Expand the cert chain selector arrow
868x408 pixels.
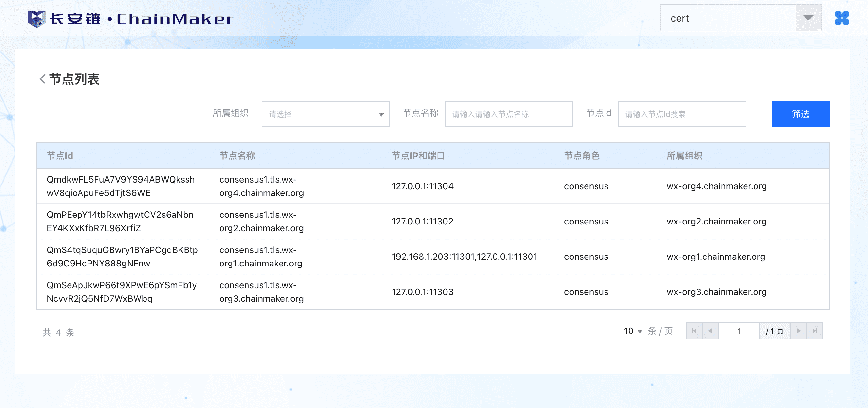(808, 18)
